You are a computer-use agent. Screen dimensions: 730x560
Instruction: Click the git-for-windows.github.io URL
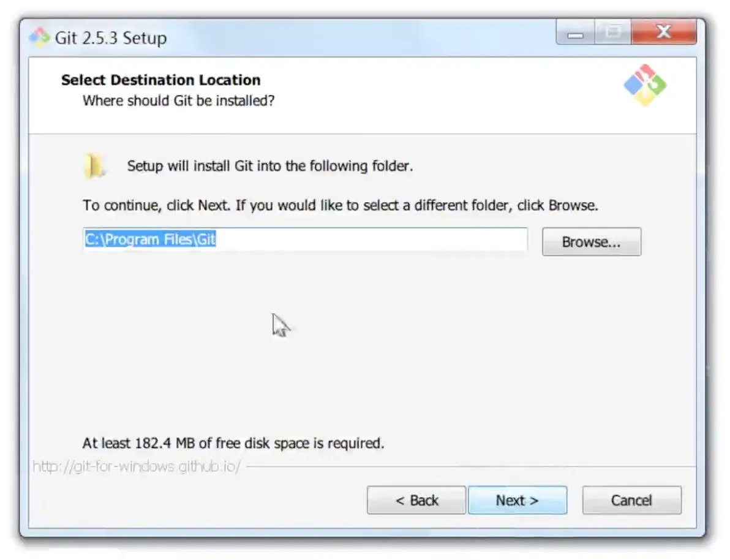(x=137, y=467)
